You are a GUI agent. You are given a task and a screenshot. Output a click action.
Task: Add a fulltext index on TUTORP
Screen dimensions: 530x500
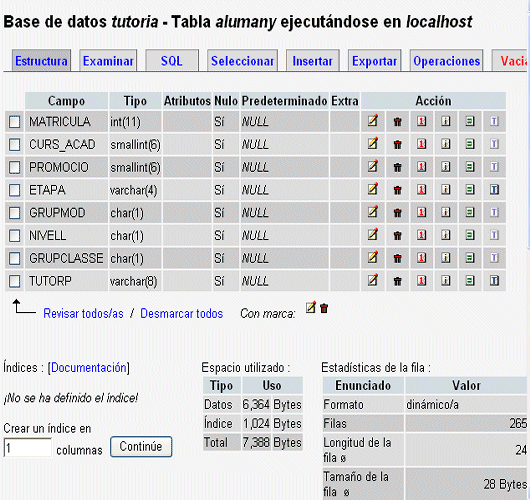tap(495, 281)
